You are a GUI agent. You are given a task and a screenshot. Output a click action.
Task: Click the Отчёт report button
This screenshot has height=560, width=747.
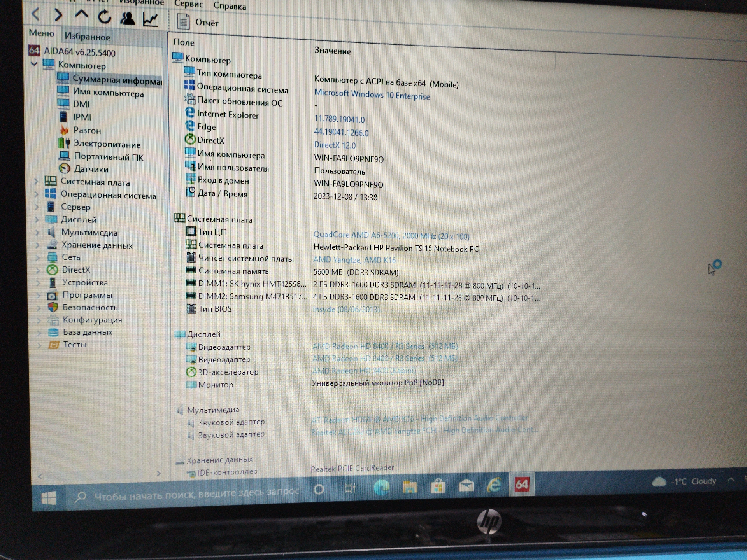pos(198,22)
